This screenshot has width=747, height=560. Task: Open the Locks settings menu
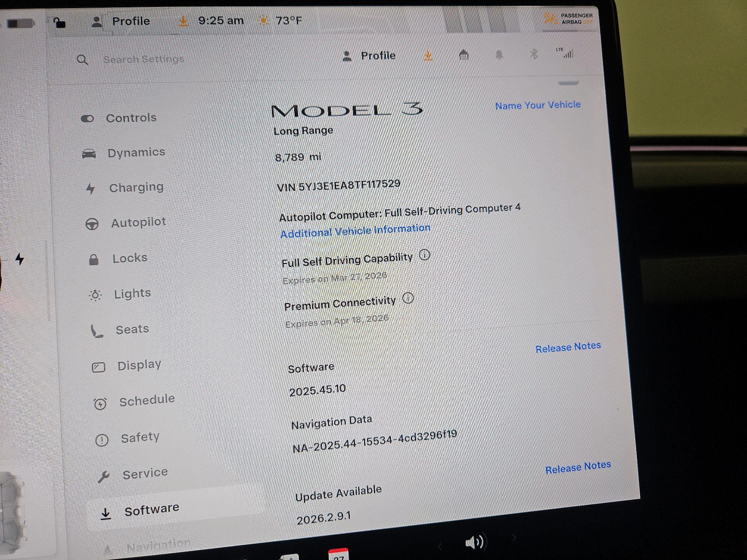[118, 259]
